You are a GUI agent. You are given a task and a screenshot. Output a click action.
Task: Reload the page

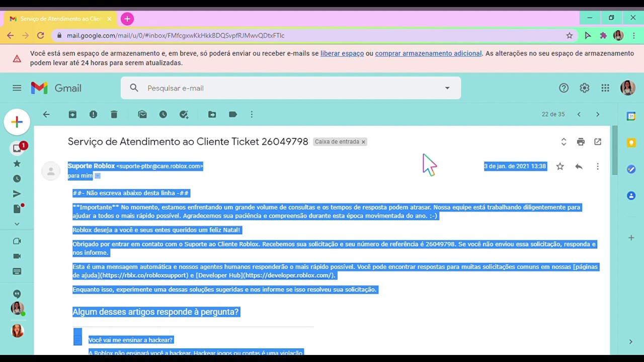point(41,35)
